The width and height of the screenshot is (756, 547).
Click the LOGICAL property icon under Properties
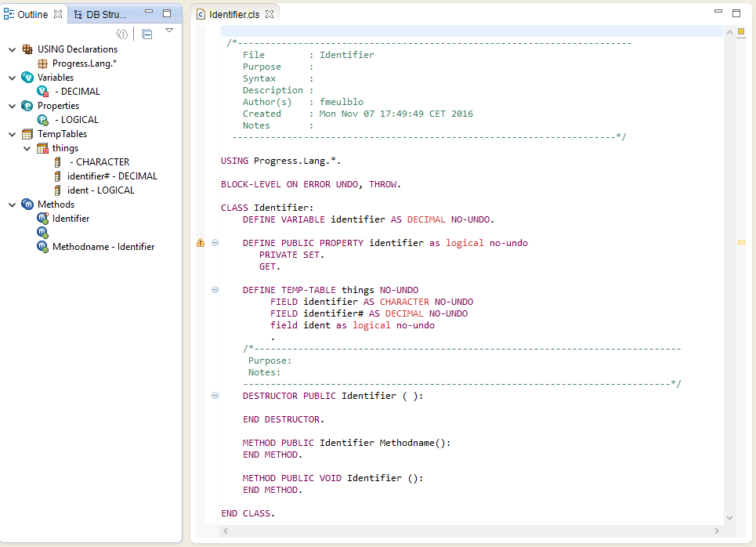pyautogui.click(x=42, y=119)
